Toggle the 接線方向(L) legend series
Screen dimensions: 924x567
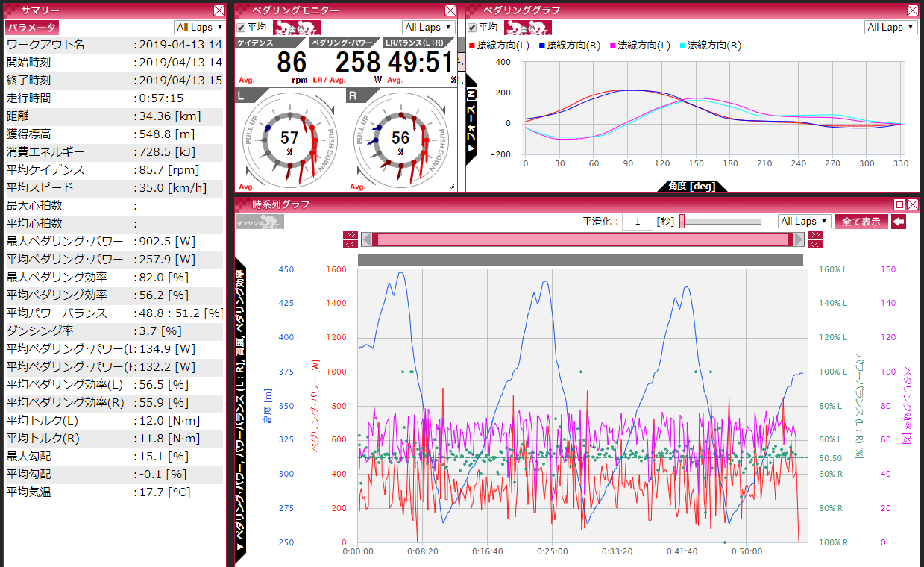coord(500,46)
